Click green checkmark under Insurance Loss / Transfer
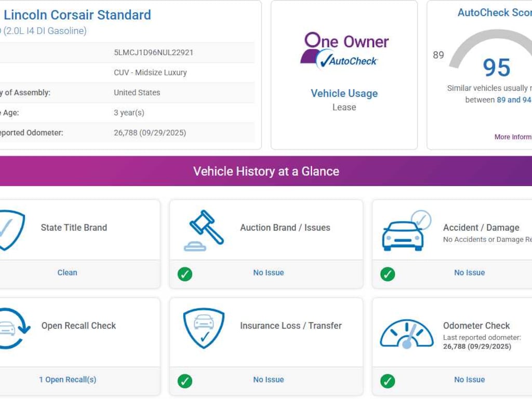Screen dimensions: 532x399 point(185,381)
